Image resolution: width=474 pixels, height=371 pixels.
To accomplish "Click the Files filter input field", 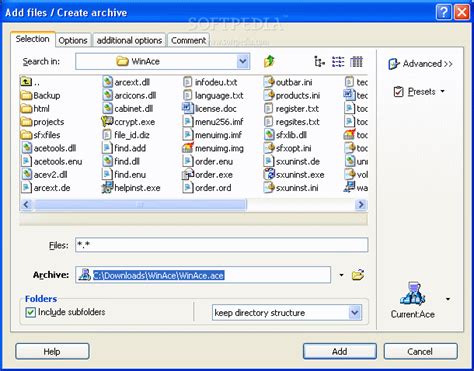I will (x=222, y=245).
